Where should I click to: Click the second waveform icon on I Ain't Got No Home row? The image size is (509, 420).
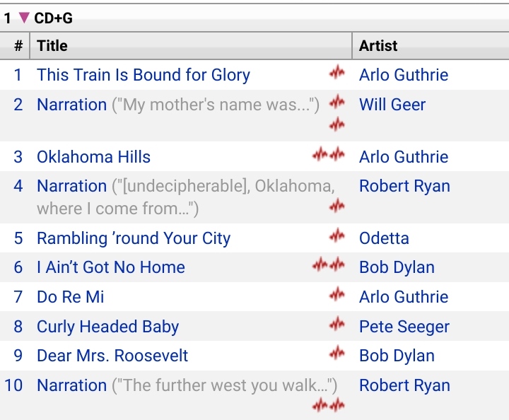pos(337,264)
